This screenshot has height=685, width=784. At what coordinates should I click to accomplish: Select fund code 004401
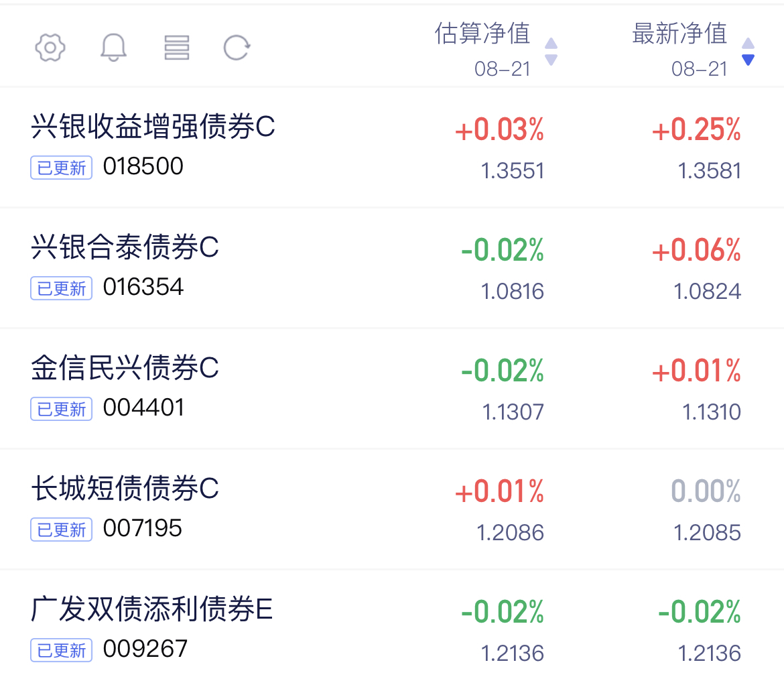click(143, 408)
